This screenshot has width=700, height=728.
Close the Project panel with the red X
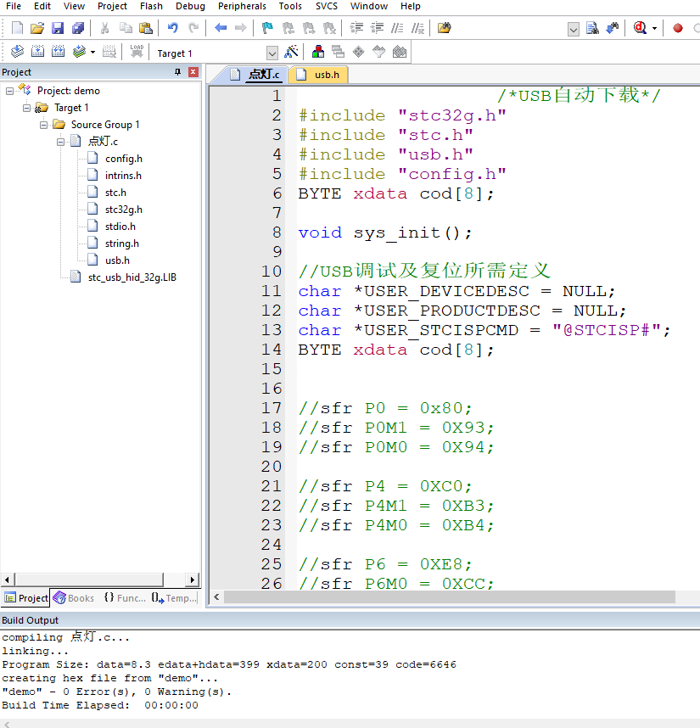tap(193, 72)
